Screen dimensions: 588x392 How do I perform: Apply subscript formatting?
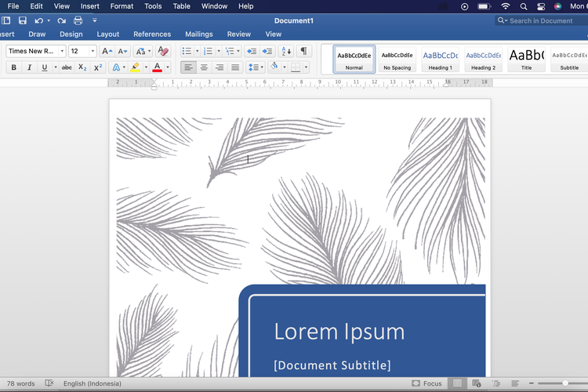pyautogui.click(x=82, y=68)
